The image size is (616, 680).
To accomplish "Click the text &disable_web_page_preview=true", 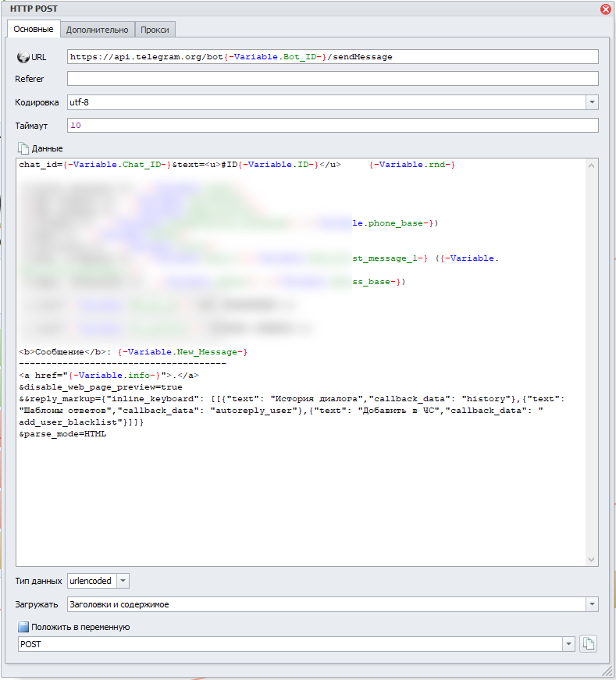I will click(101, 386).
